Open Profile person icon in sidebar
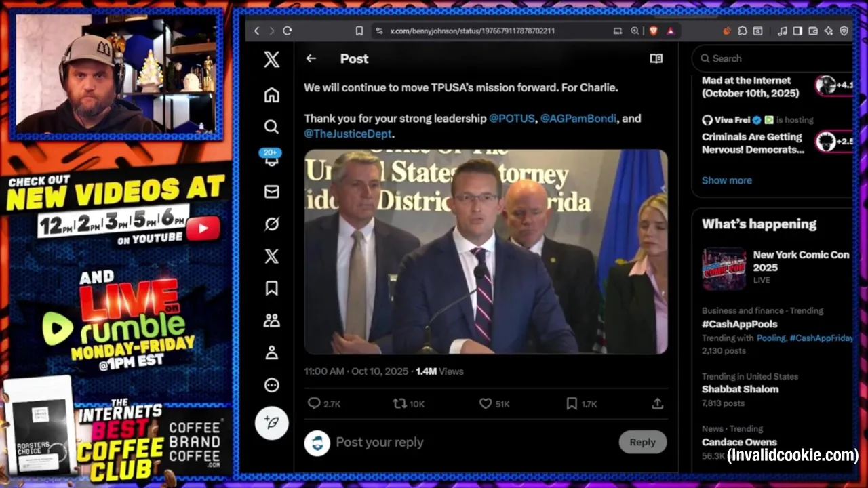The height and width of the screenshot is (488, 868). [272, 352]
